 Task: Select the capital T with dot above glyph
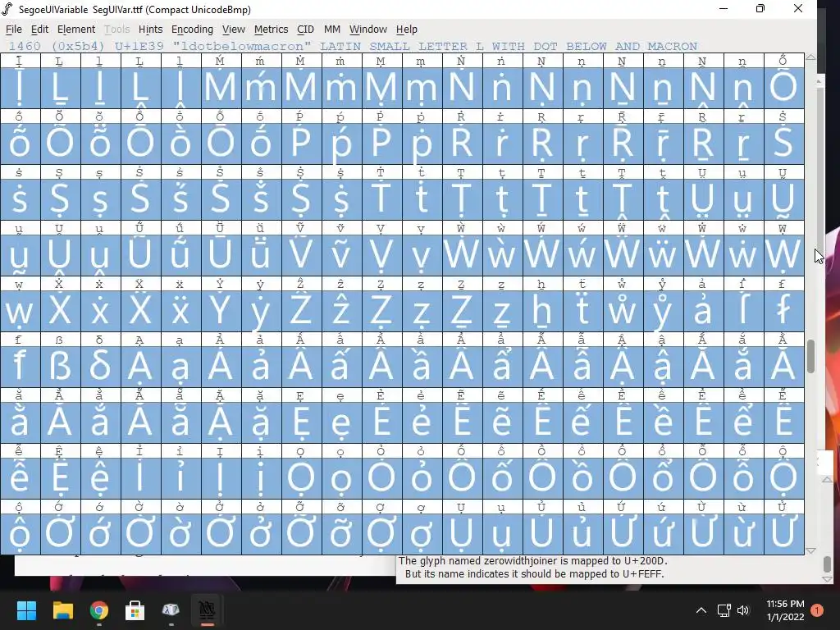381,199
